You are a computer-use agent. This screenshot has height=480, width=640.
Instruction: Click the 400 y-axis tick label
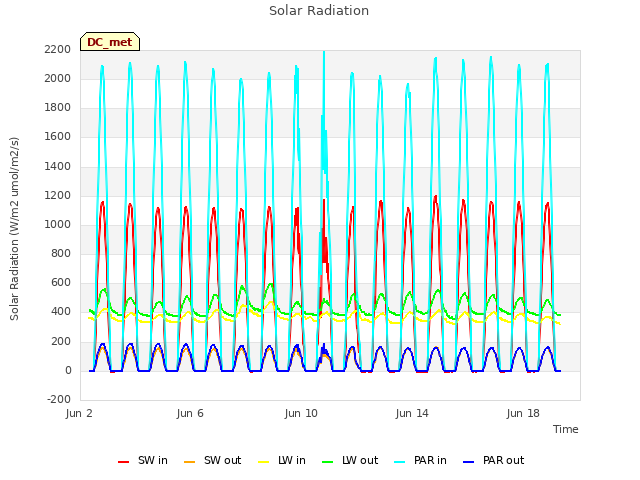coord(61,311)
